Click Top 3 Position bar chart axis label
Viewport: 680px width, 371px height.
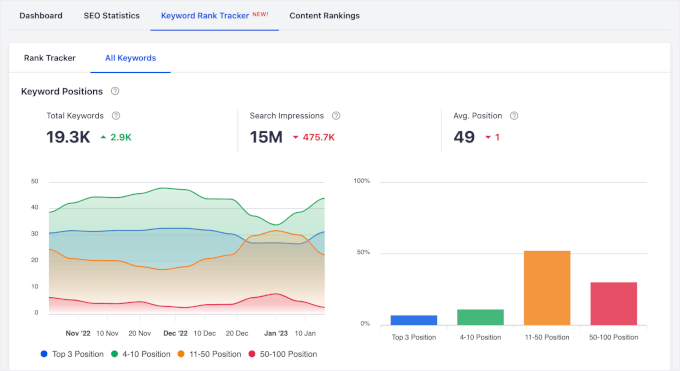pos(414,337)
